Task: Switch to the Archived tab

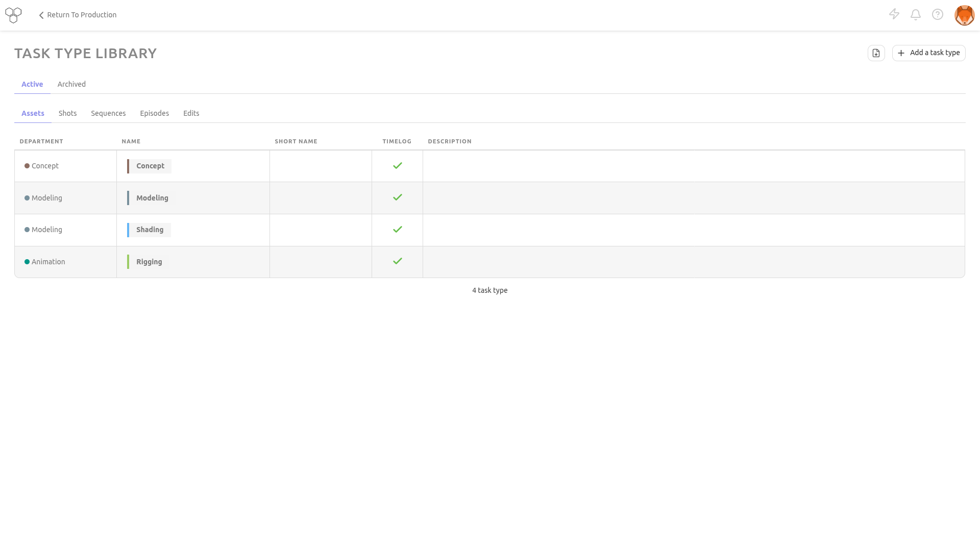Action: click(x=71, y=84)
